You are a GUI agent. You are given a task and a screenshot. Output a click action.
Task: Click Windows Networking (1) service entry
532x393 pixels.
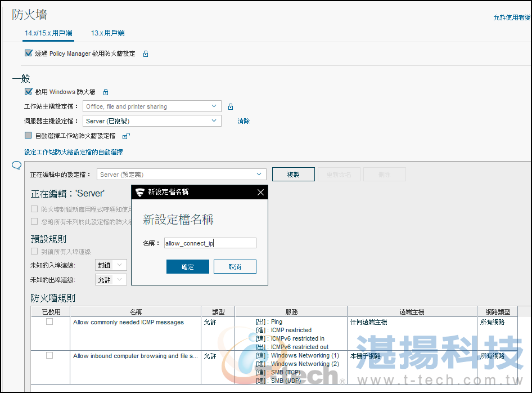pyautogui.click(x=297, y=355)
